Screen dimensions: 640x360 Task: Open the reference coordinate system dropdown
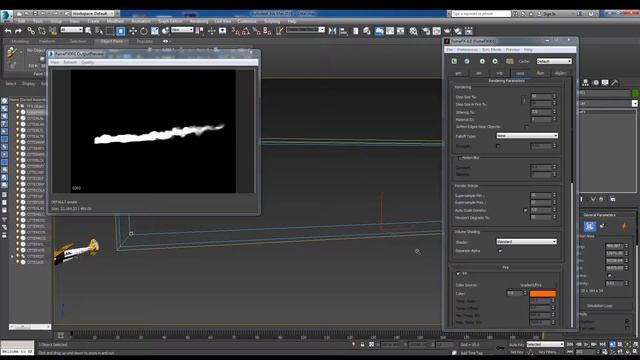tap(182, 30)
